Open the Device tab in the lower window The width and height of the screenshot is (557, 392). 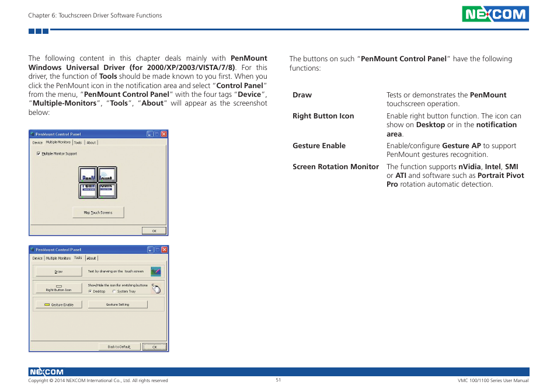[x=37, y=258]
